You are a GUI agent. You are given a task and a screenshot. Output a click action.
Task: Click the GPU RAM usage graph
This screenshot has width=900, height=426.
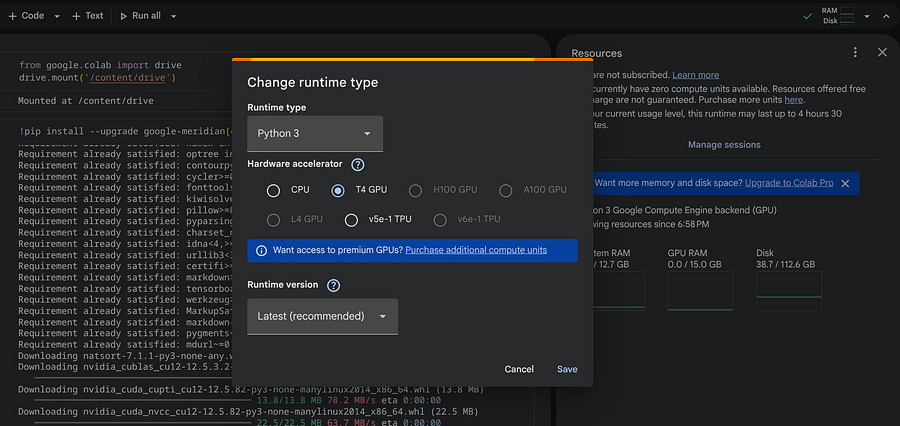[x=700, y=291]
